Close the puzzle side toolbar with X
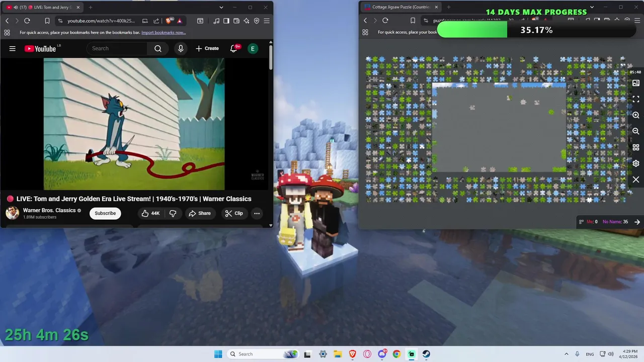The width and height of the screenshot is (644, 362). 636,179
